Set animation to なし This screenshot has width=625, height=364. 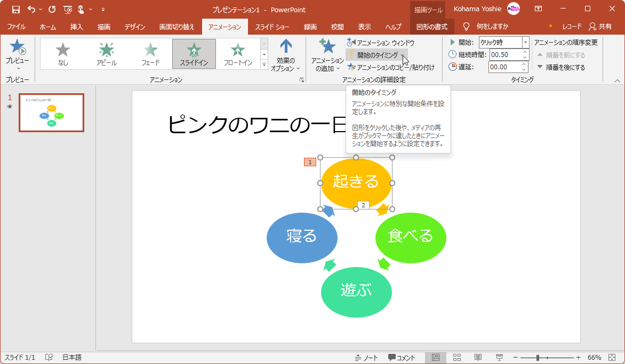[63, 53]
